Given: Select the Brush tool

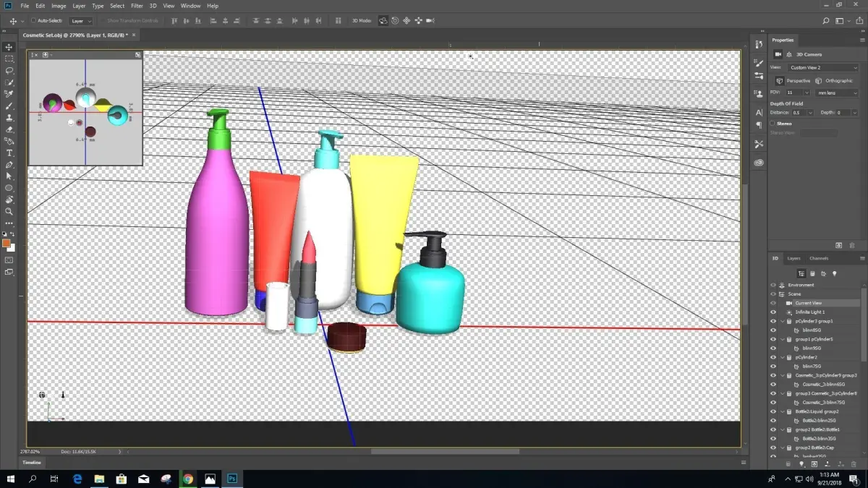Looking at the screenshot, I should tap(9, 106).
